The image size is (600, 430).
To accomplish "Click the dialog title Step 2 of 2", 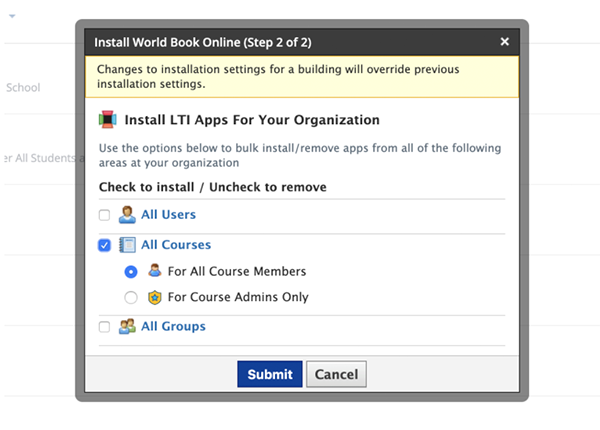I will (203, 42).
